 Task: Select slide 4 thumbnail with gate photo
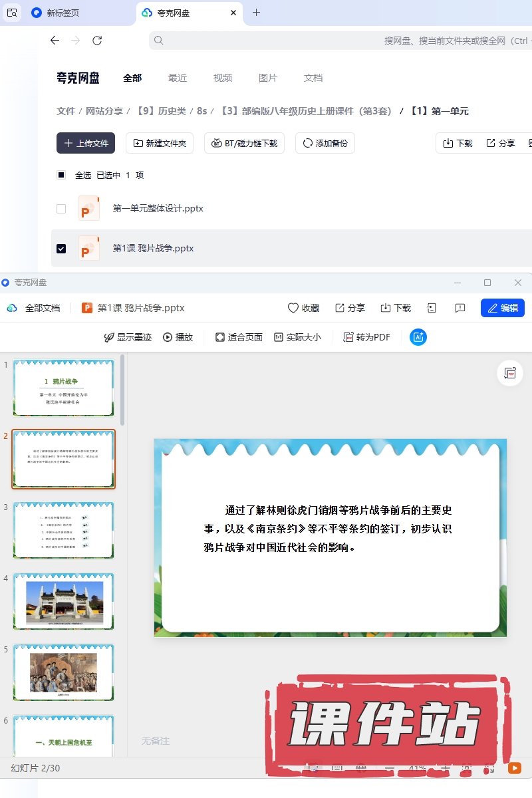pos(64,602)
